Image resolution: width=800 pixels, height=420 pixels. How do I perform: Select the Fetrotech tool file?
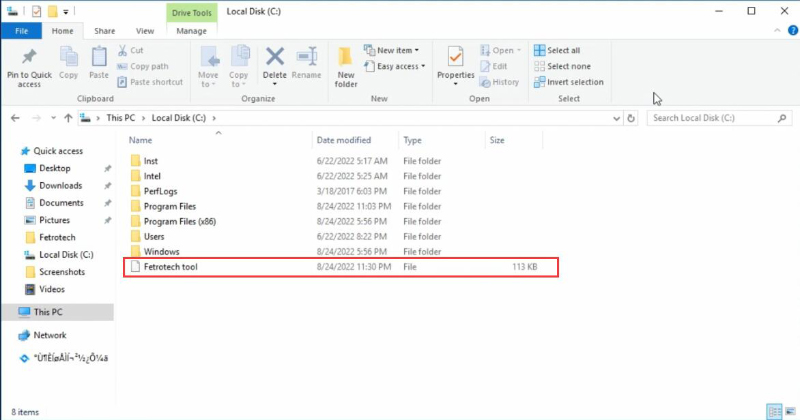pyautogui.click(x=341, y=267)
